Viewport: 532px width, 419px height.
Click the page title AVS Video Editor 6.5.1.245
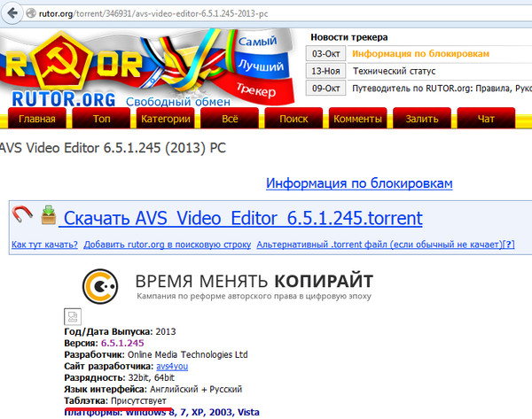[x=113, y=148]
